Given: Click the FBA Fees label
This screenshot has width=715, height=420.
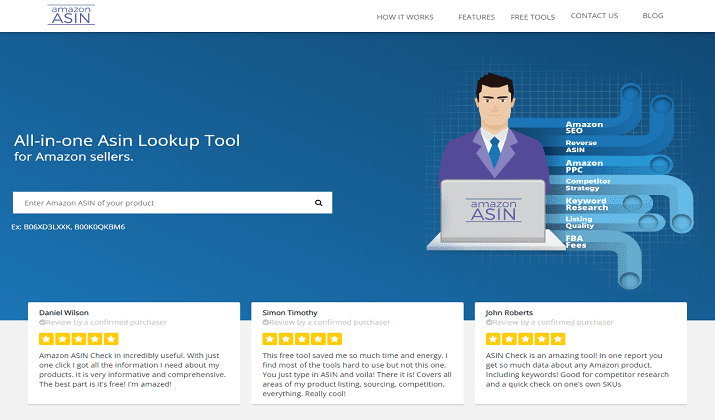Looking at the screenshot, I should point(576,242).
